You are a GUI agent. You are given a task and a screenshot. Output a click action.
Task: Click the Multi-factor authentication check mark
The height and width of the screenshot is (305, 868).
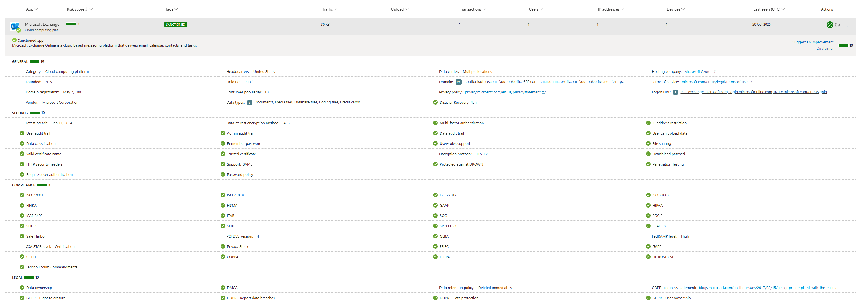[x=435, y=123]
